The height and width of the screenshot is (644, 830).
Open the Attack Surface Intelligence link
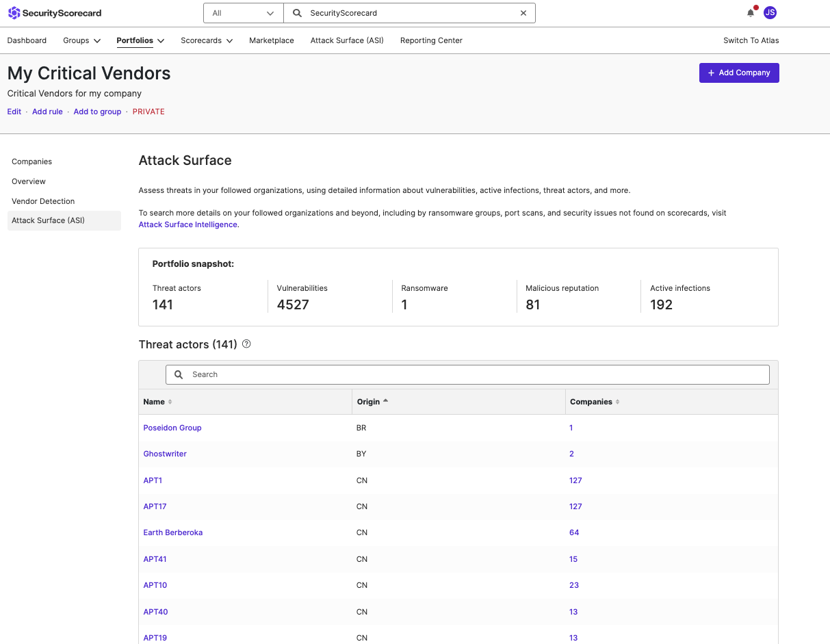click(188, 224)
